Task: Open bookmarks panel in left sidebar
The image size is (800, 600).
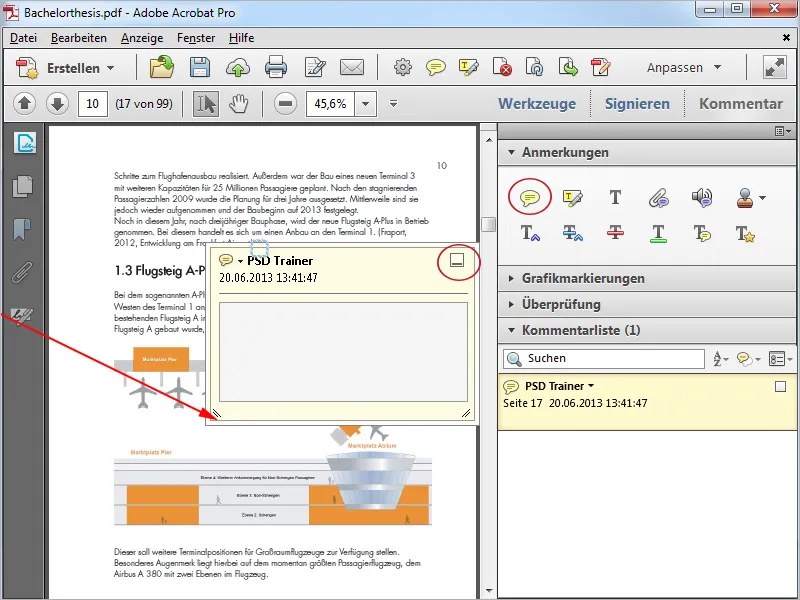Action: click(x=22, y=229)
